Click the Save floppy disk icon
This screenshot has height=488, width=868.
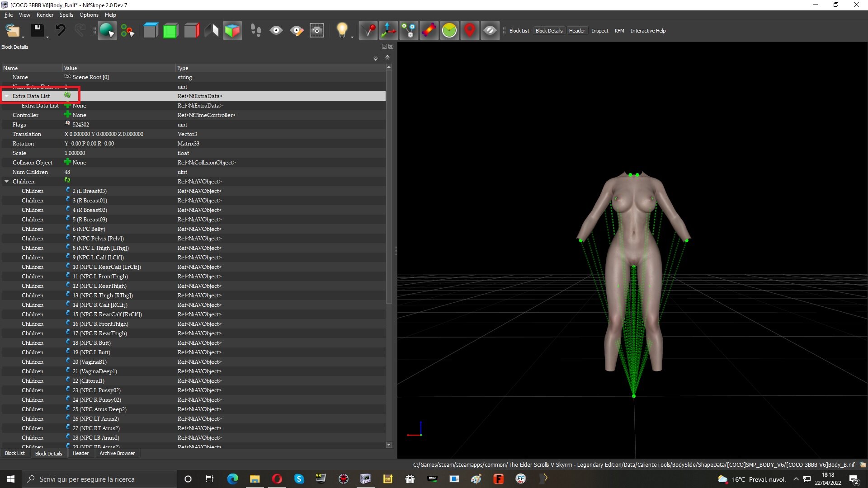pos(37,31)
